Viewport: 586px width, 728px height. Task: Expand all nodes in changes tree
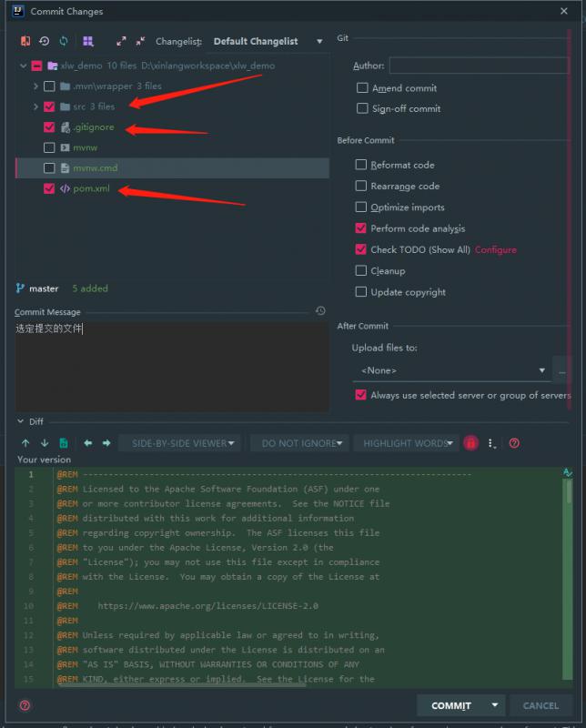[121, 41]
